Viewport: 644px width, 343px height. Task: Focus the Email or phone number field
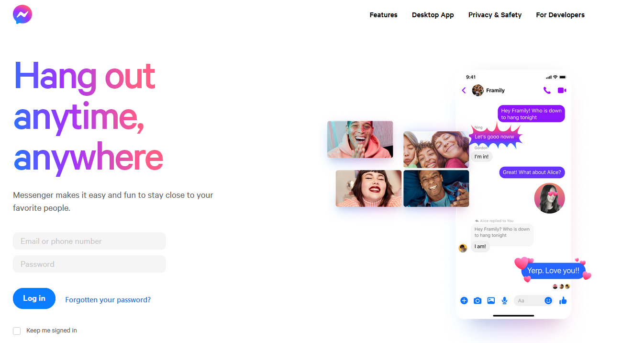point(89,241)
